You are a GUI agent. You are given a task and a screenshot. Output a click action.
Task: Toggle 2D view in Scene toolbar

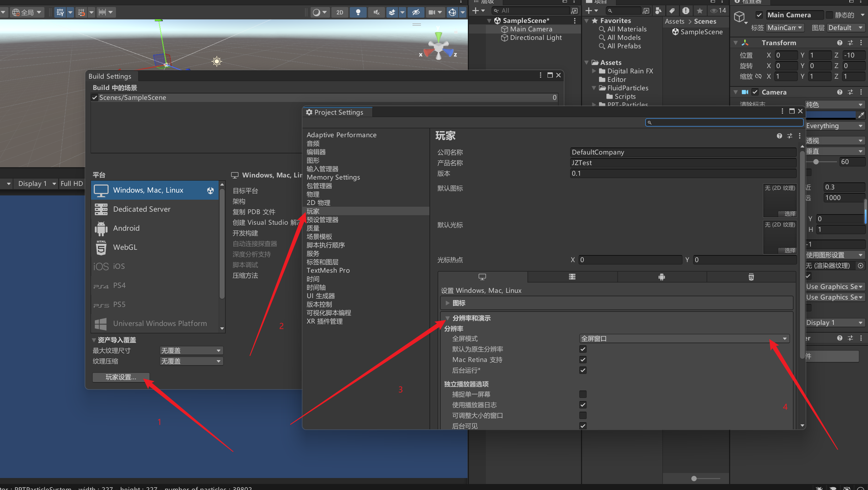[x=340, y=12]
